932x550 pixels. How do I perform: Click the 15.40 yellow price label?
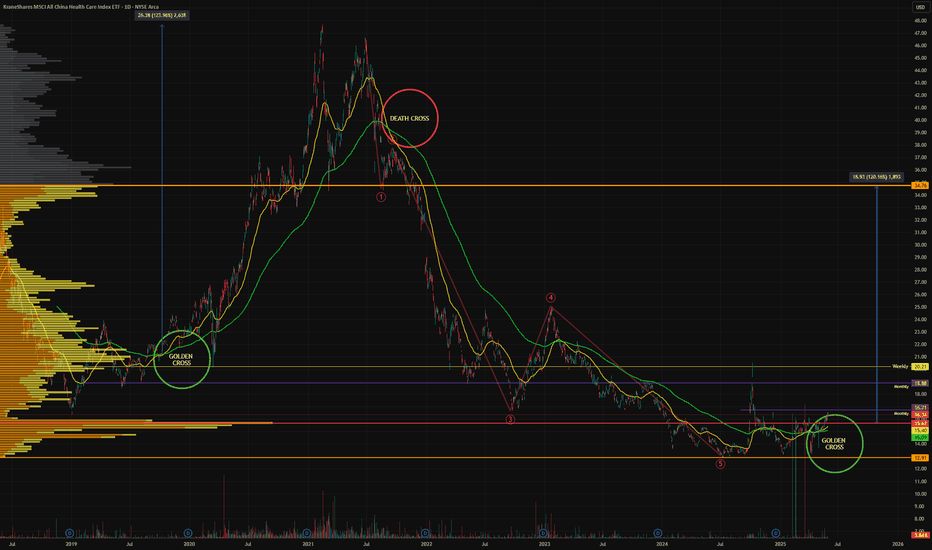920,430
